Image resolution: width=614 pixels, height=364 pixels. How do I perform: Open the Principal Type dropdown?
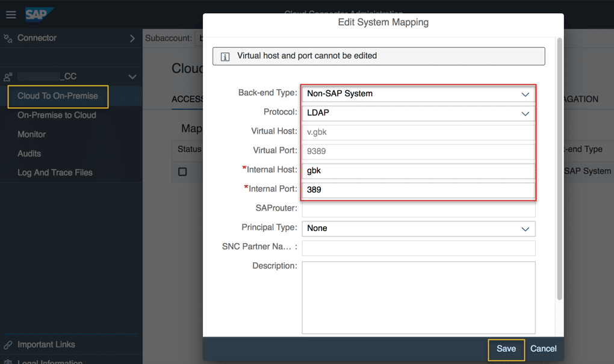(525, 229)
